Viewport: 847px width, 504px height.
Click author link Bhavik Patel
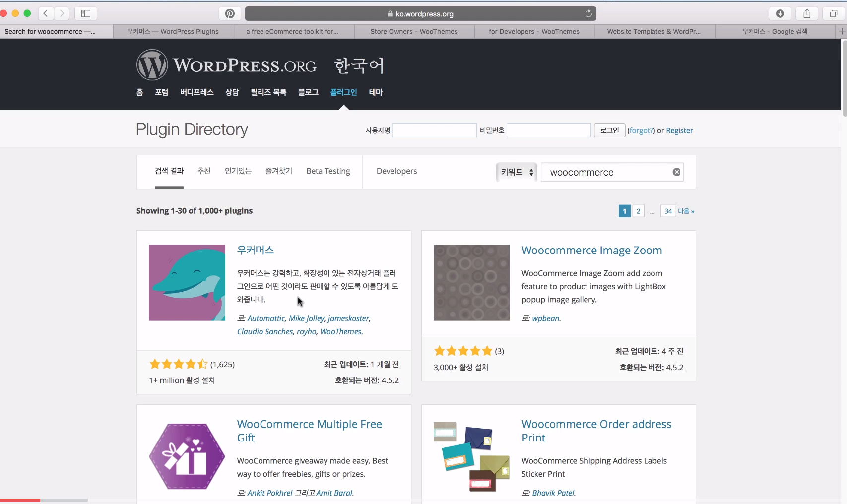(553, 493)
